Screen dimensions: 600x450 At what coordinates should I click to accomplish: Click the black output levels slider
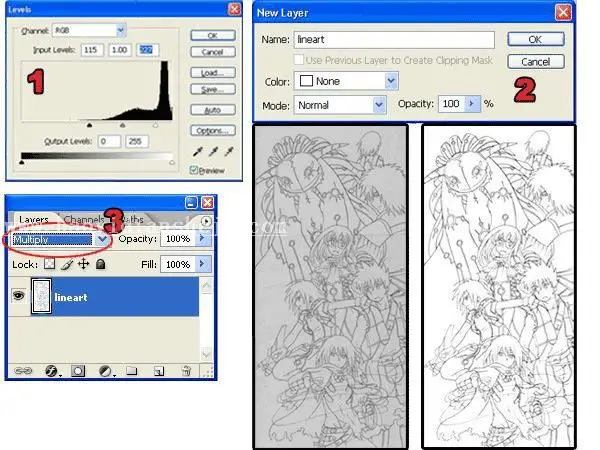[x=22, y=162]
